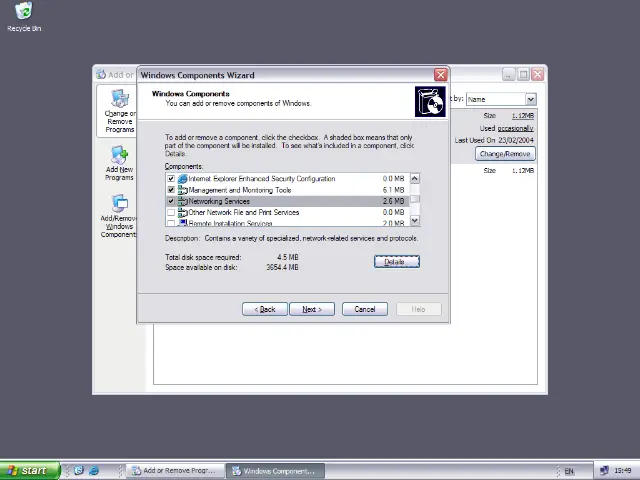Click the Networking Services component icon

pos(183,201)
